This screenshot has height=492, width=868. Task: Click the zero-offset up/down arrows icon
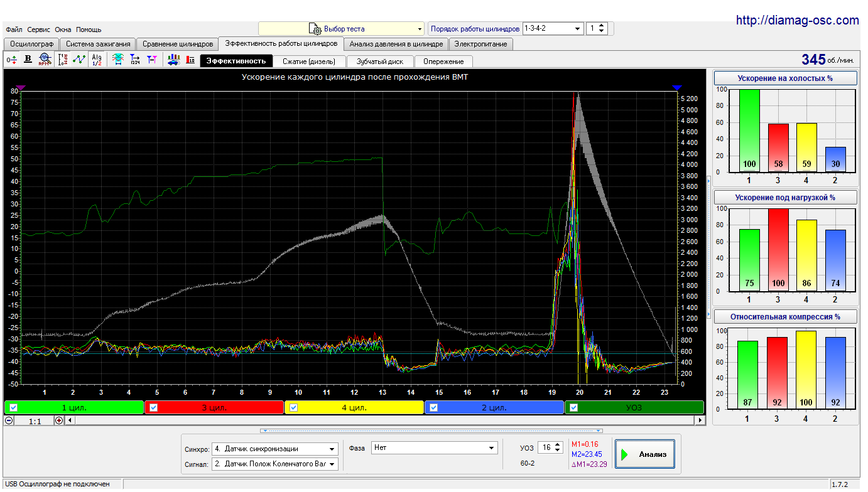pyautogui.click(x=11, y=60)
